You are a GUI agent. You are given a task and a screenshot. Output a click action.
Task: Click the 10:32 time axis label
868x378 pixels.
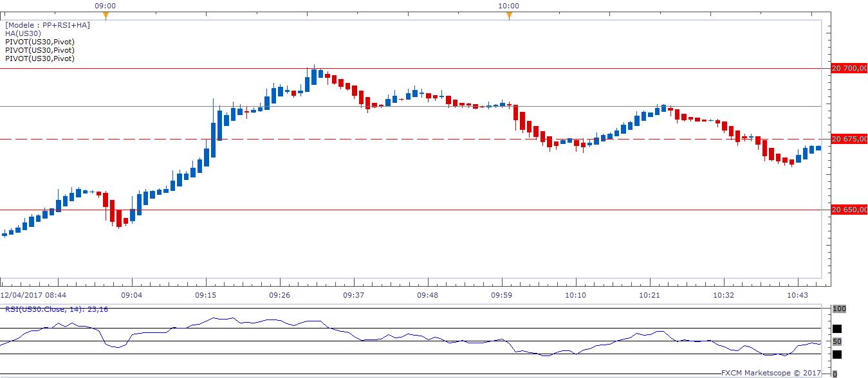(723, 295)
